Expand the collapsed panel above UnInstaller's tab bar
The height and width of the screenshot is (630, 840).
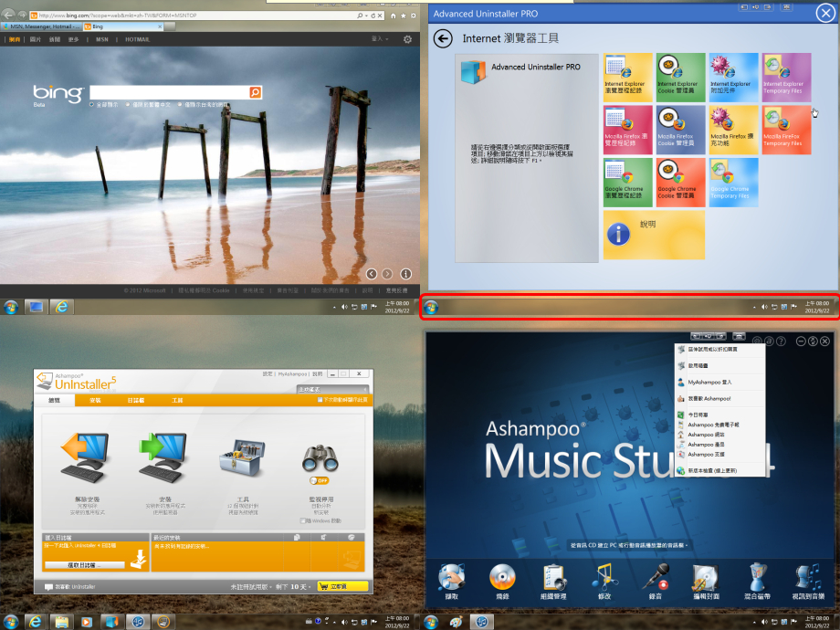(311, 390)
